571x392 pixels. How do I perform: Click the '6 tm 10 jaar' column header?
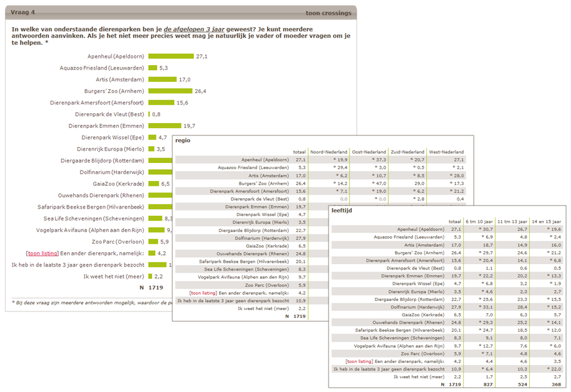click(x=478, y=222)
